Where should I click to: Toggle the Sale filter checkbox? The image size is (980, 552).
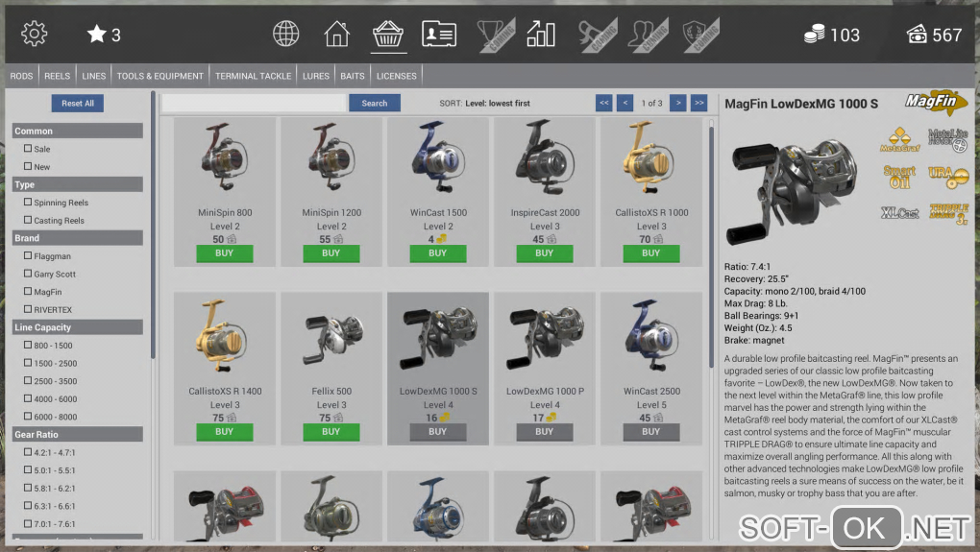(x=28, y=149)
